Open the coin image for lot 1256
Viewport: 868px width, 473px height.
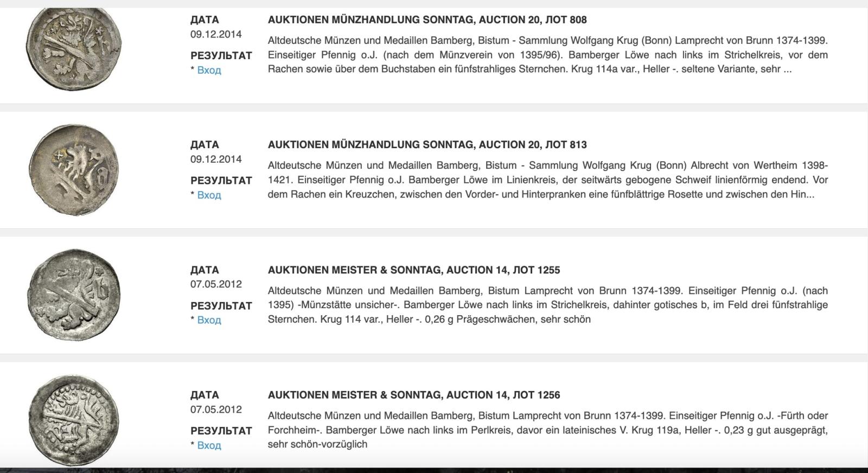73,420
